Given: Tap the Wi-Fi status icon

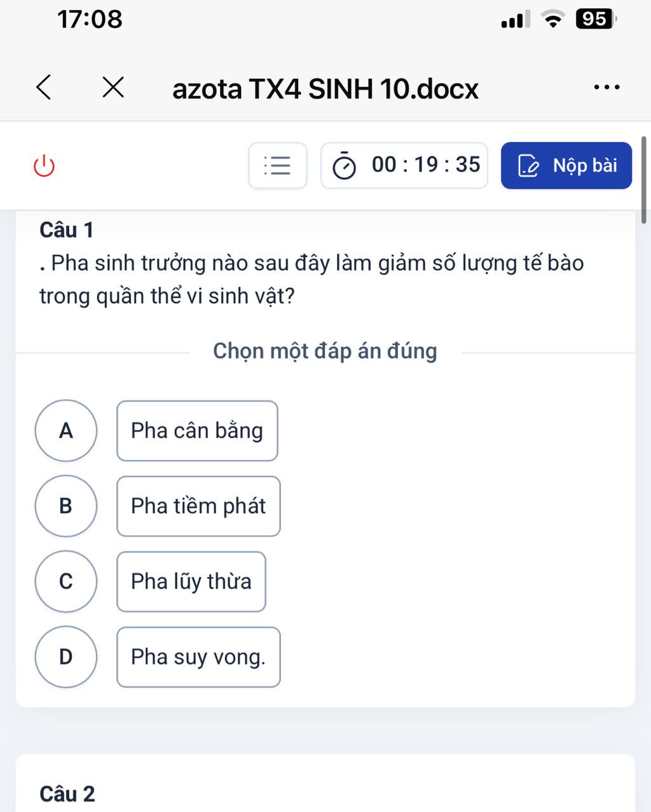Looking at the screenshot, I should click(553, 20).
